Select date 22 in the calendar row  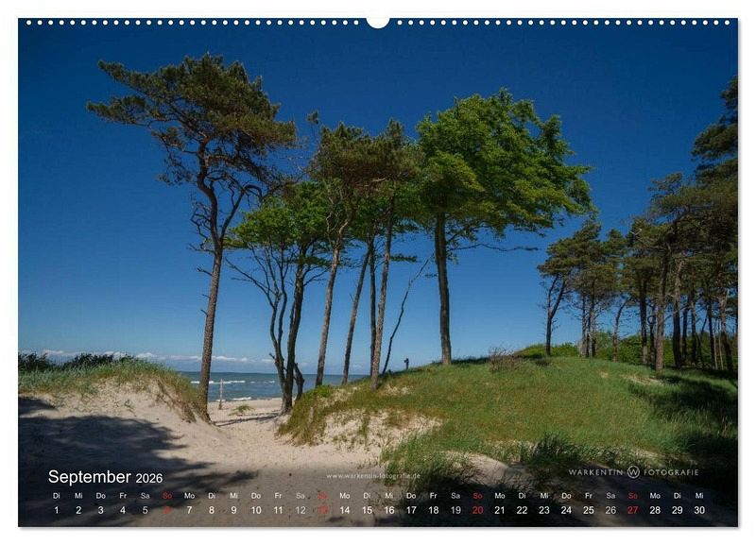523,510
